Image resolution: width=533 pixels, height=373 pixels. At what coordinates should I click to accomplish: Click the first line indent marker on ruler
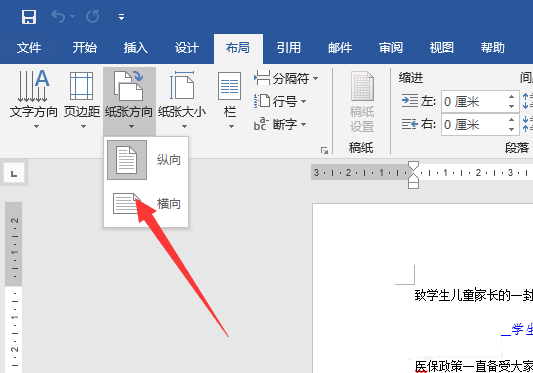[x=413, y=166]
